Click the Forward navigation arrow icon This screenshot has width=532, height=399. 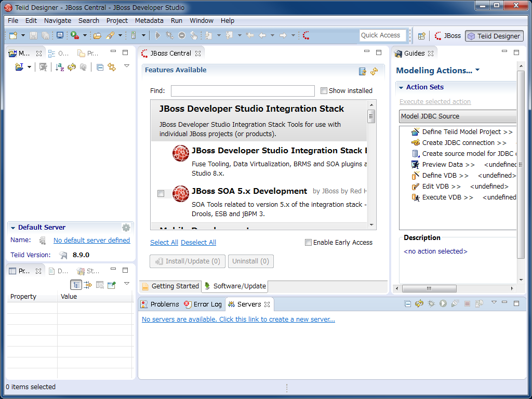(x=283, y=35)
